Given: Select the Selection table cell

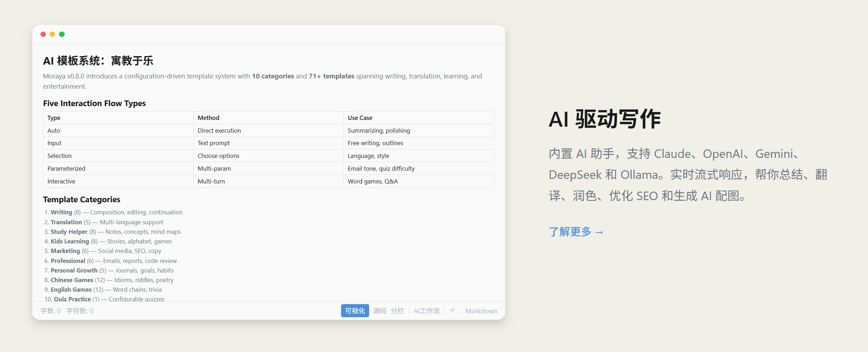Looking at the screenshot, I should click(x=118, y=156).
